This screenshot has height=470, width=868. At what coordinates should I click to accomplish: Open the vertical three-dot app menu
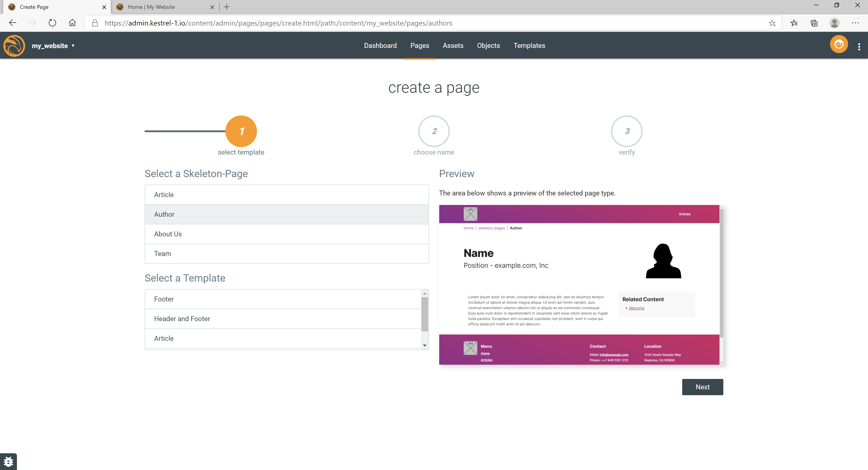[859, 47]
